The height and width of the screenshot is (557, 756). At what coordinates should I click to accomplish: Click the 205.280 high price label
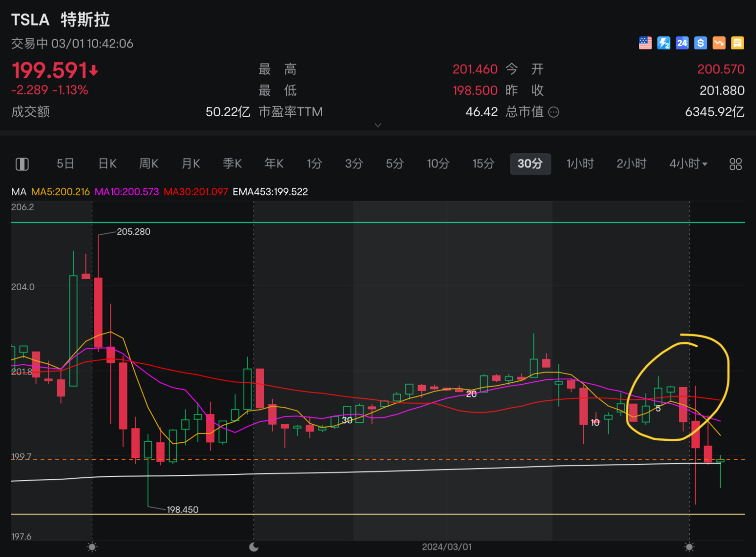(134, 231)
